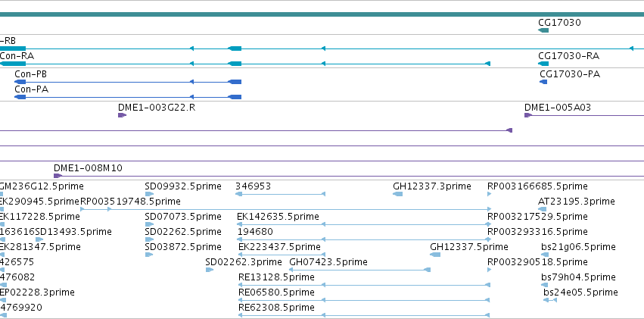Screen dimensions: 644x319
Task: Select the AT23195.3prime arrow glyph
Action: coord(542,209)
